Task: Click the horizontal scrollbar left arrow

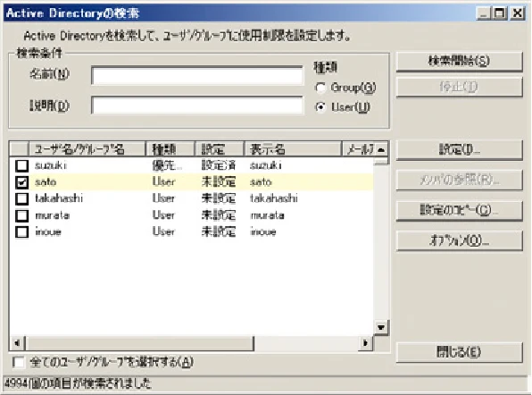Action: (17, 343)
